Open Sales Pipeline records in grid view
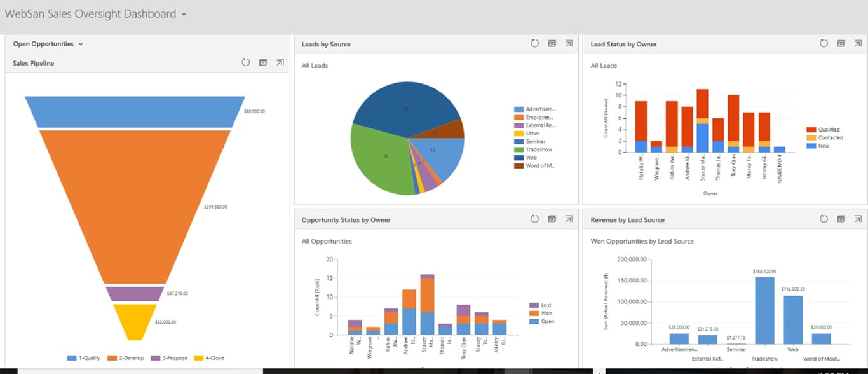This screenshot has width=868, height=374. (x=263, y=62)
